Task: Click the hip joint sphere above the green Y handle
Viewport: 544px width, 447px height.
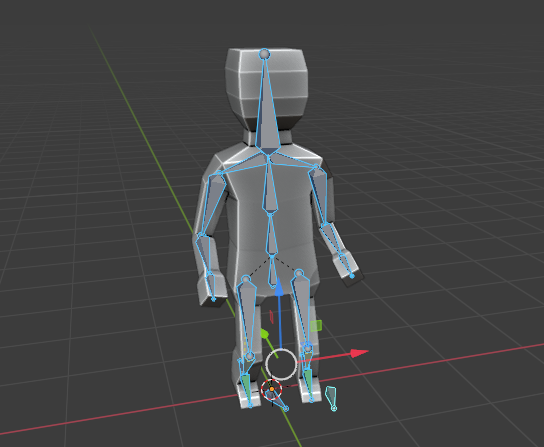Action: [246, 279]
